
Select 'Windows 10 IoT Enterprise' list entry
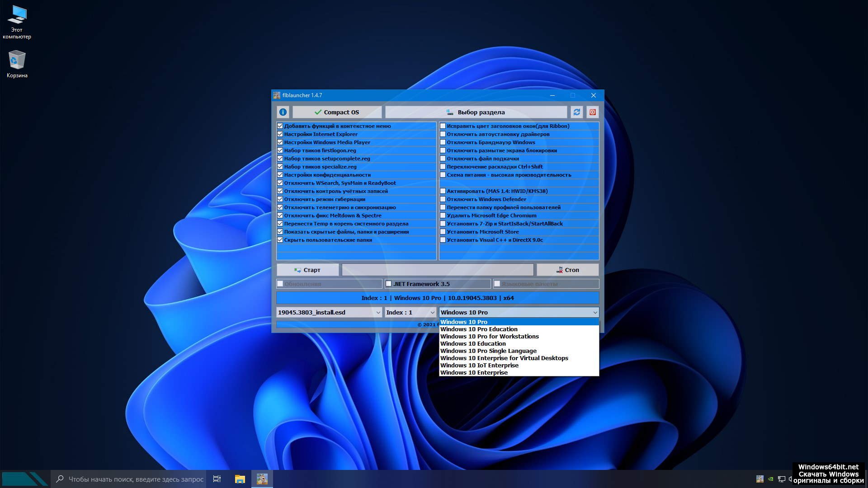coord(479,365)
